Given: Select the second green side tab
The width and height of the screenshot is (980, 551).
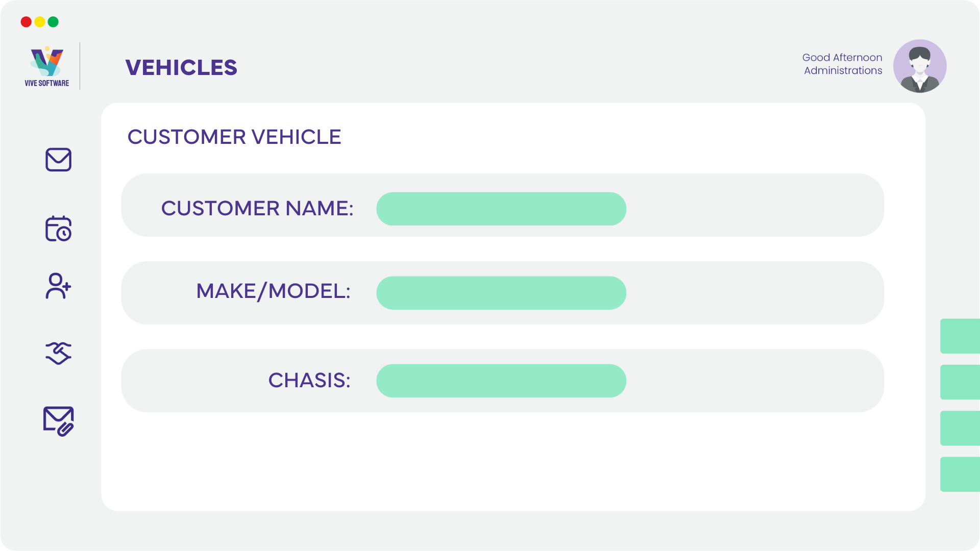Looking at the screenshot, I should click(x=960, y=382).
